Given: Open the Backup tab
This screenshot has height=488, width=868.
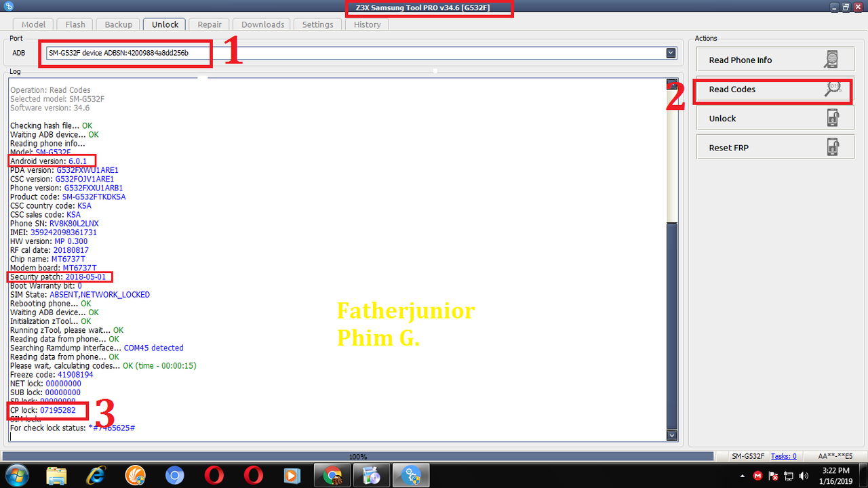Looking at the screenshot, I should pos(119,24).
